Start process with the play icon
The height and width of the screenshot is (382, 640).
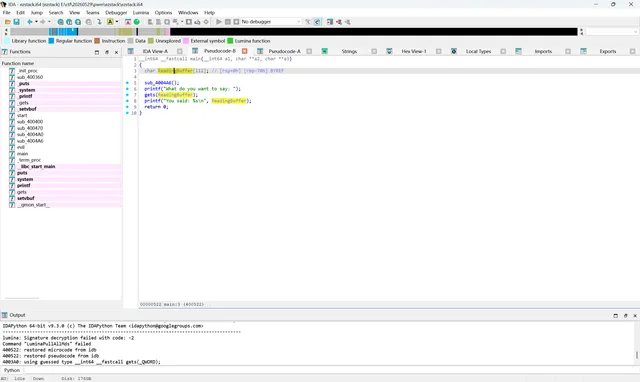pyautogui.click(x=219, y=22)
